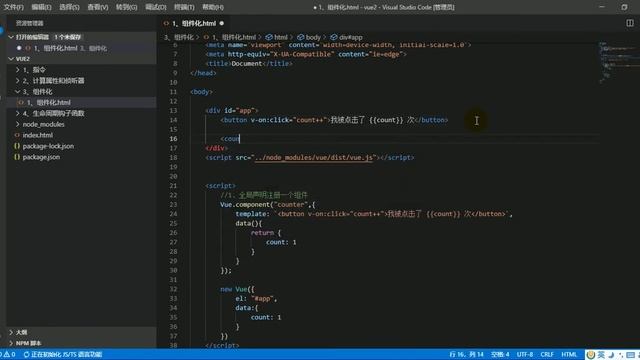The width and height of the screenshot is (640, 360).
Task: Collapse the 打开的编辑器 section
Action: coord(11,37)
